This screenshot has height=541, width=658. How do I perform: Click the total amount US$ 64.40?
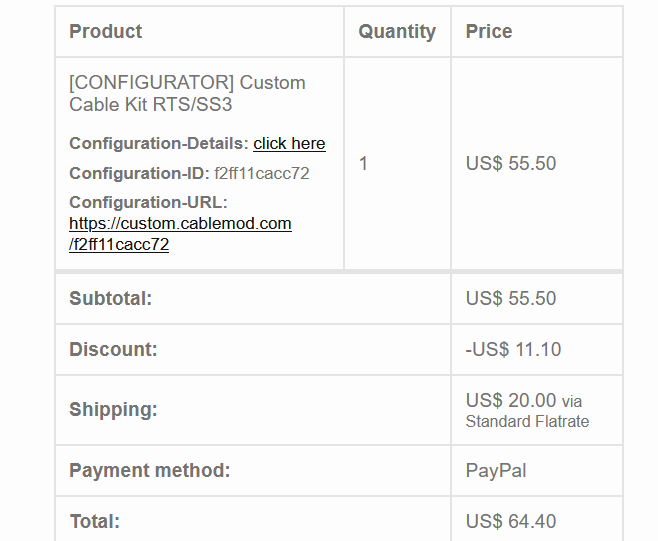[511, 521]
